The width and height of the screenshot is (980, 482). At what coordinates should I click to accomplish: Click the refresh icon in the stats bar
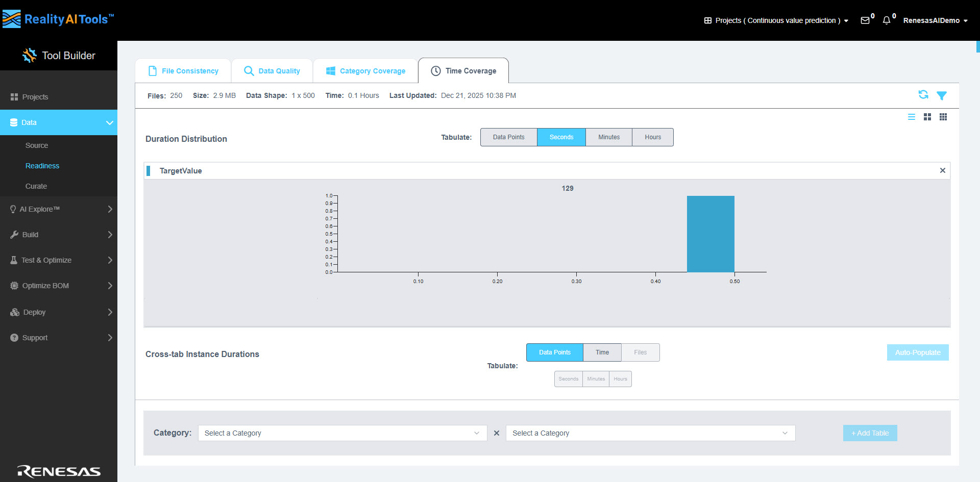coord(923,95)
